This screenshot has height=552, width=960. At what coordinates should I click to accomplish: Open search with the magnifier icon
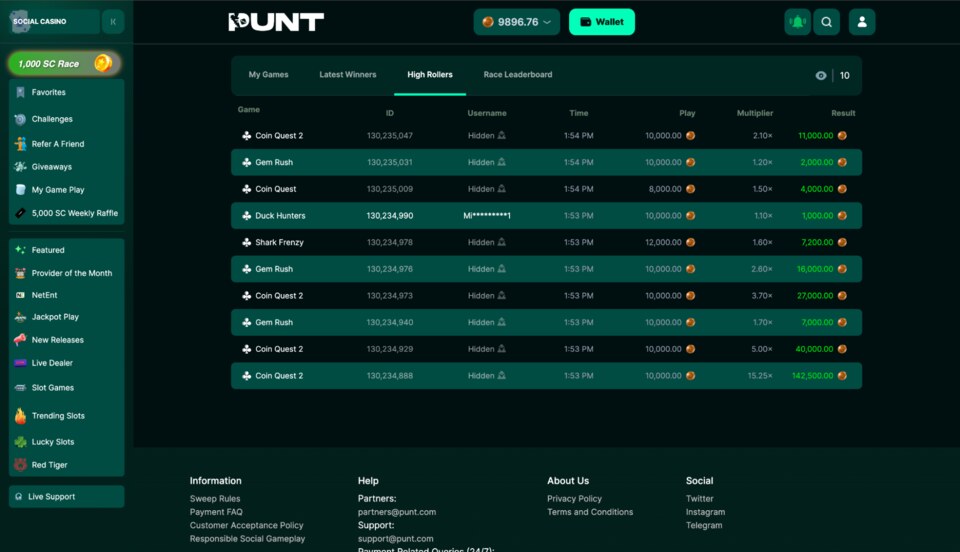pos(826,22)
